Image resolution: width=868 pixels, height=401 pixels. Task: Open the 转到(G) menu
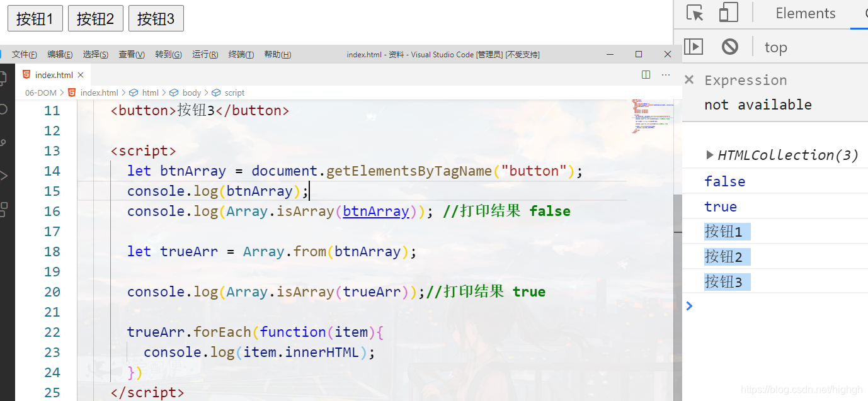click(x=169, y=55)
